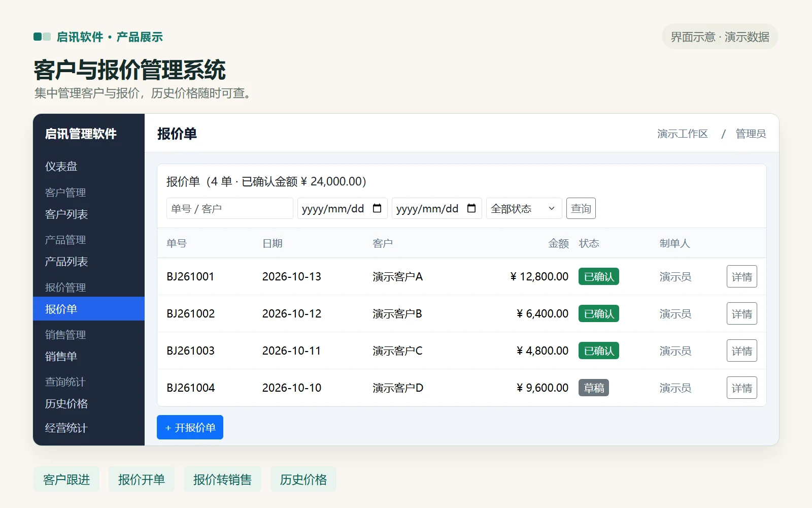Click the 启讯软件 logo icon at top
Screen dimensions: 812x508
tap(42, 37)
